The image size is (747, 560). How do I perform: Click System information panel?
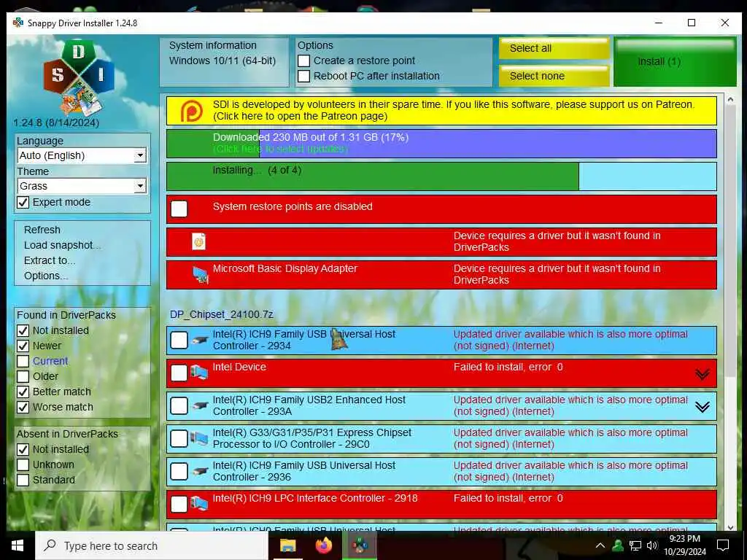click(225, 62)
